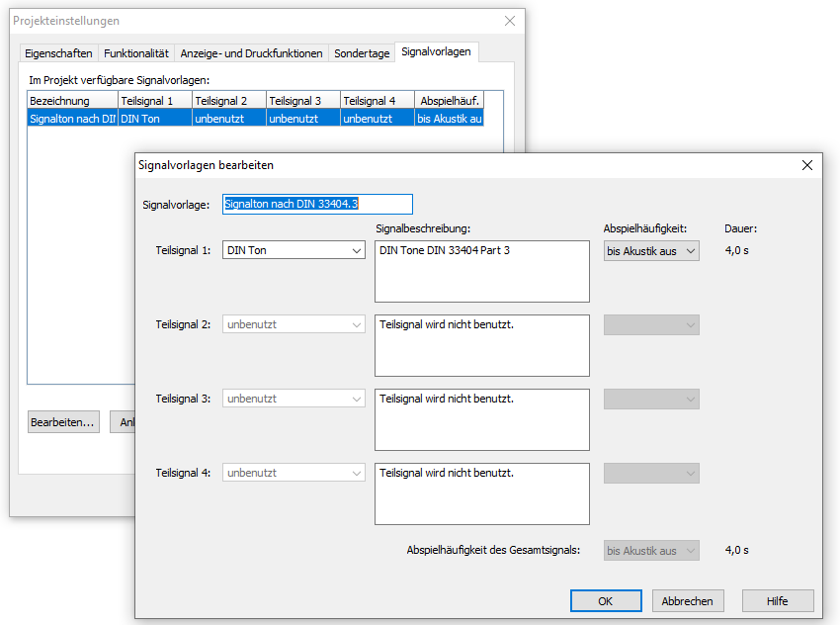Viewport: 840px width, 625px height.
Task: Click the Teilsignal 1 Signalbeschreibung text box
Action: [481, 271]
